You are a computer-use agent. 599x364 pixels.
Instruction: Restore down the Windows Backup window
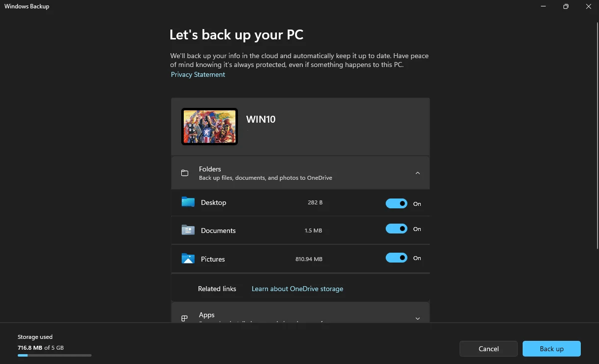566,6
